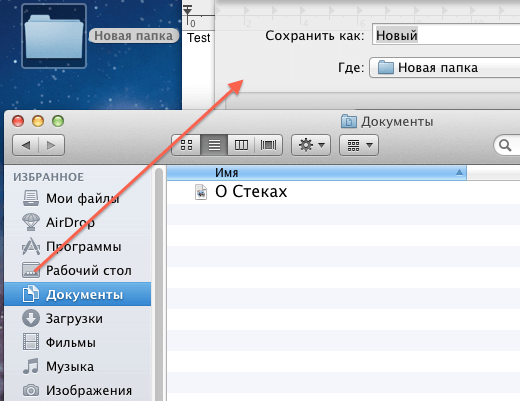The width and height of the screenshot is (520, 401).
Task: Open the Где folder location popup
Action: pyautogui.click(x=445, y=68)
